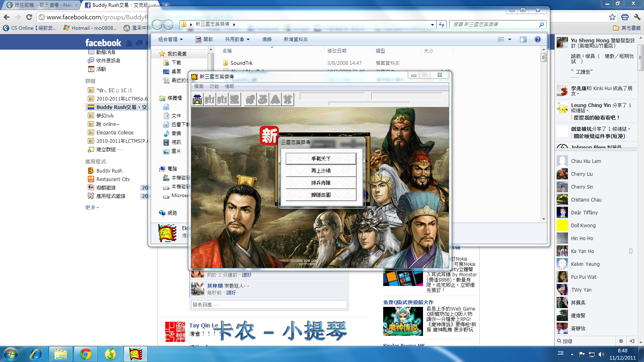This screenshot has height=362, width=644.
Task: Reload the Facebook page in Chrome
Action: point(29,17)
